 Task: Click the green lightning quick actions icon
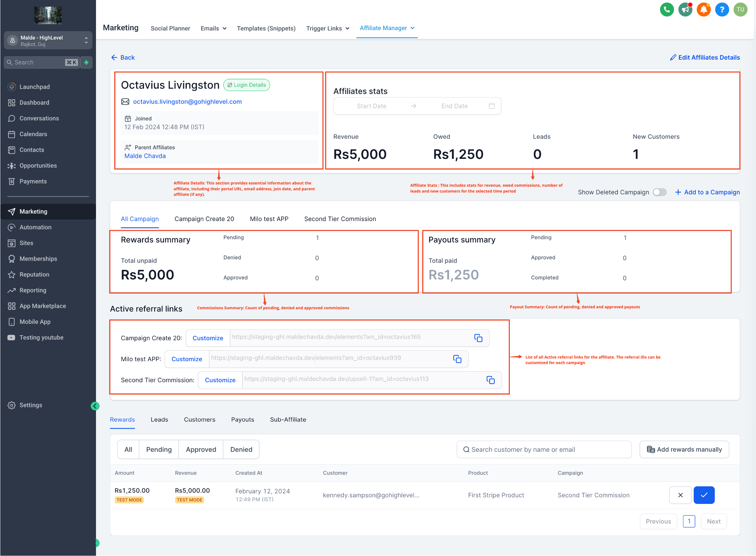tap(87, 62)
